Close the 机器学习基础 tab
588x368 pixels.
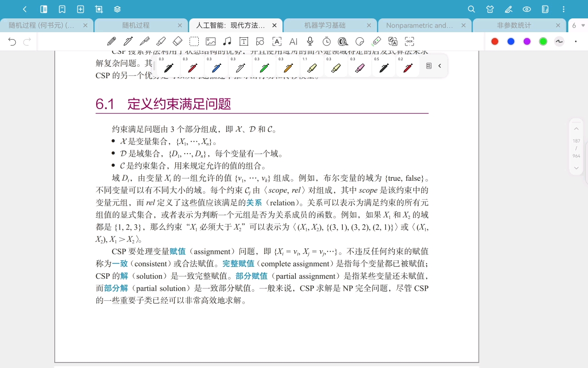(369, 25)
